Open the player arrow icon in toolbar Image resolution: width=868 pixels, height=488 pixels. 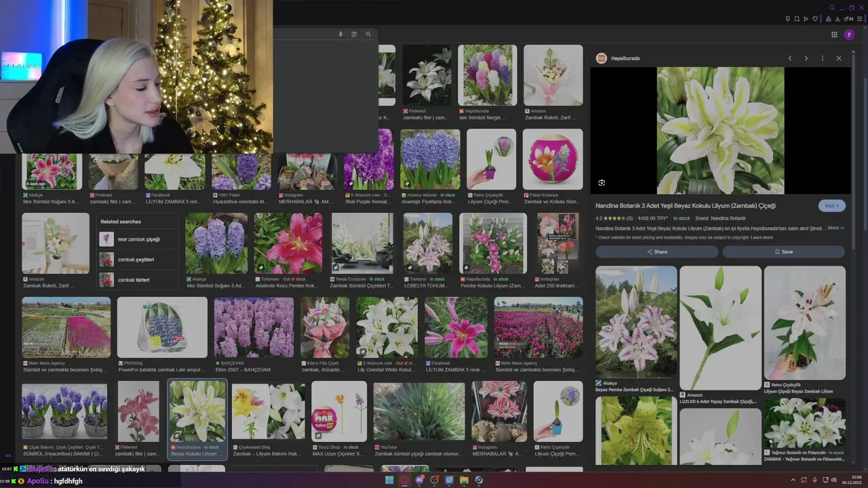(806, 19)
